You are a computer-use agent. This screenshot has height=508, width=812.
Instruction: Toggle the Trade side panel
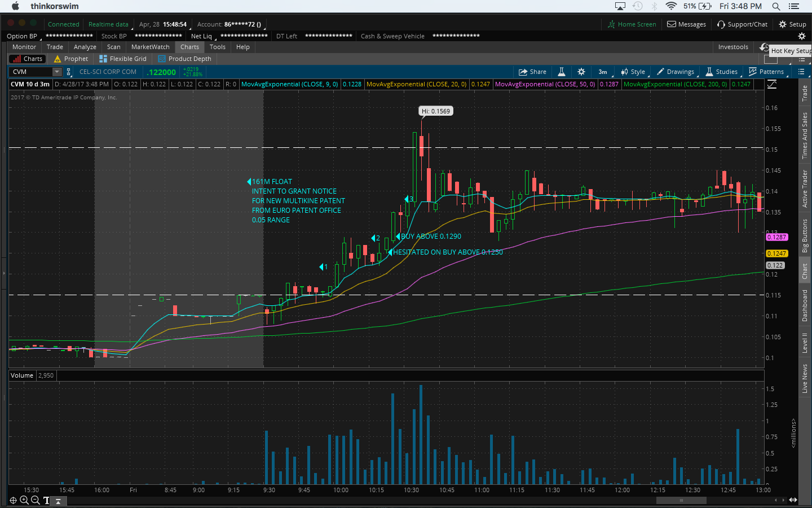point(805,93)
